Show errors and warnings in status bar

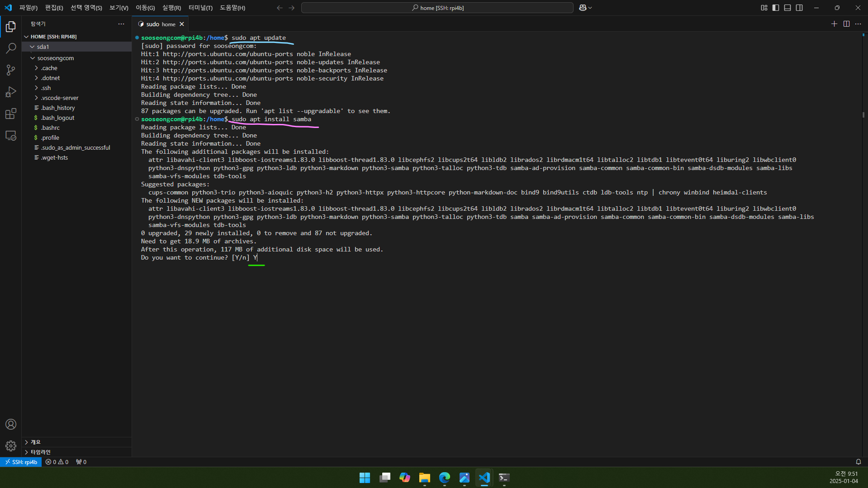pyautogui.click(x=57, y=462)
